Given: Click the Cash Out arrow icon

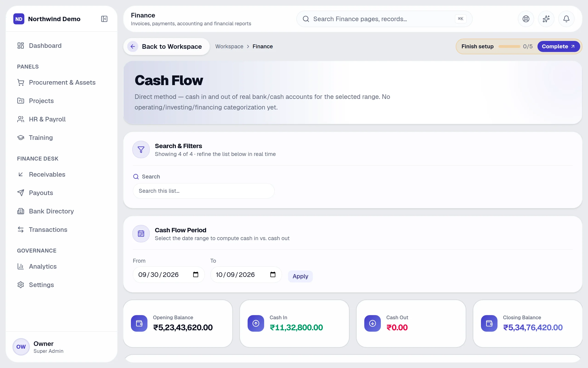Looking at the screenshot, I should [373, 323].
